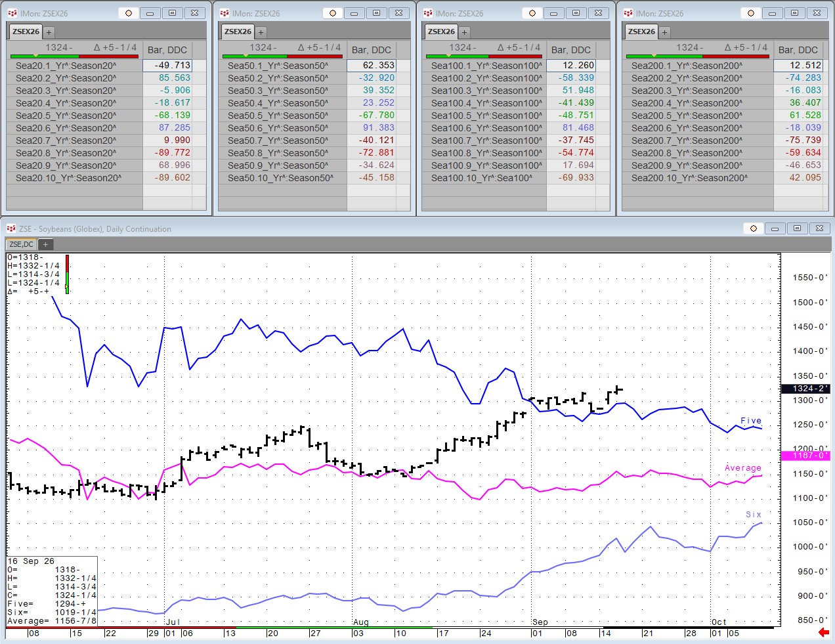The image size is (835, 644).
Task: Click the CQG icon in fourth IMon window title
Action: coord(628,13)
